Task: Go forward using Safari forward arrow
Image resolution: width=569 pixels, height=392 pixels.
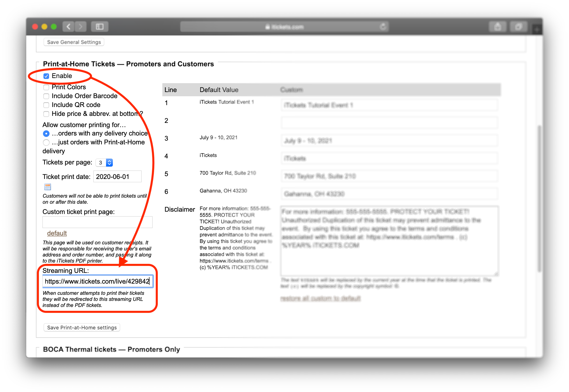Action: click(x=81, y=27)
